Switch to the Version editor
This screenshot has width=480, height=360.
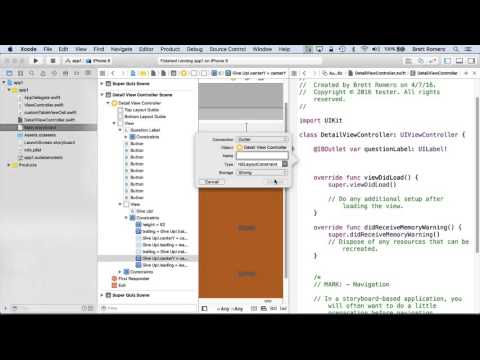click(x=433, y=61)
